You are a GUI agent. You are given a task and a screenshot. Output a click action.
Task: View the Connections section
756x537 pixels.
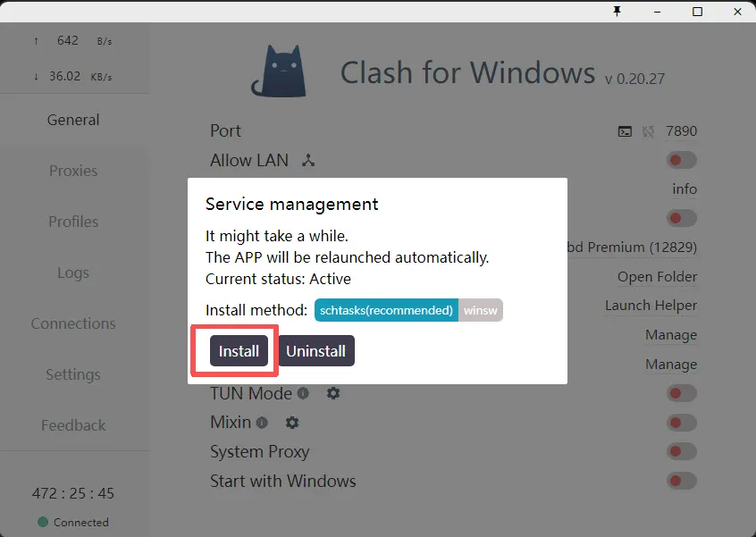(73, 323)
